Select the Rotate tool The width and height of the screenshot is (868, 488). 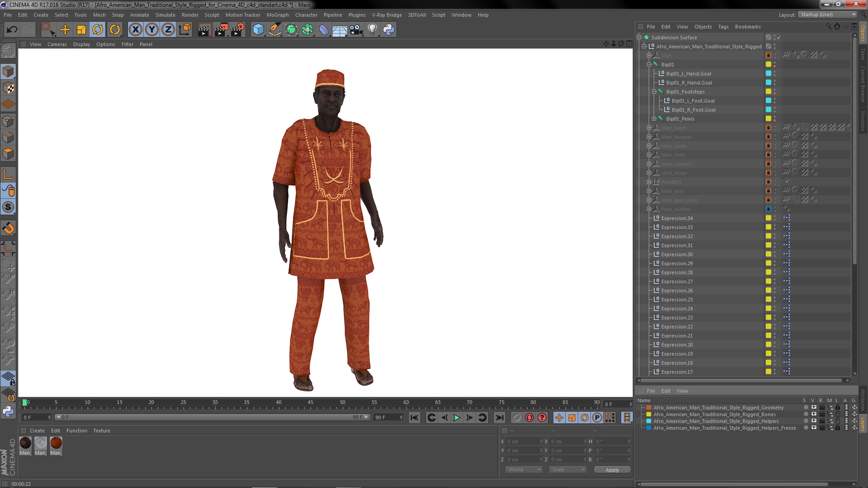(x=98, y=30)
